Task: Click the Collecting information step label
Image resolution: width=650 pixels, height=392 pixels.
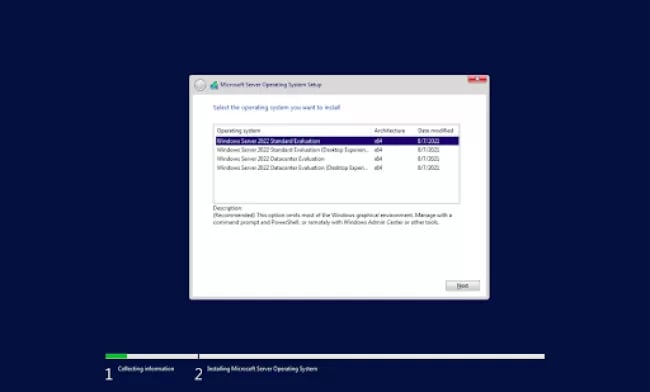Action: (x=146, y=369)
